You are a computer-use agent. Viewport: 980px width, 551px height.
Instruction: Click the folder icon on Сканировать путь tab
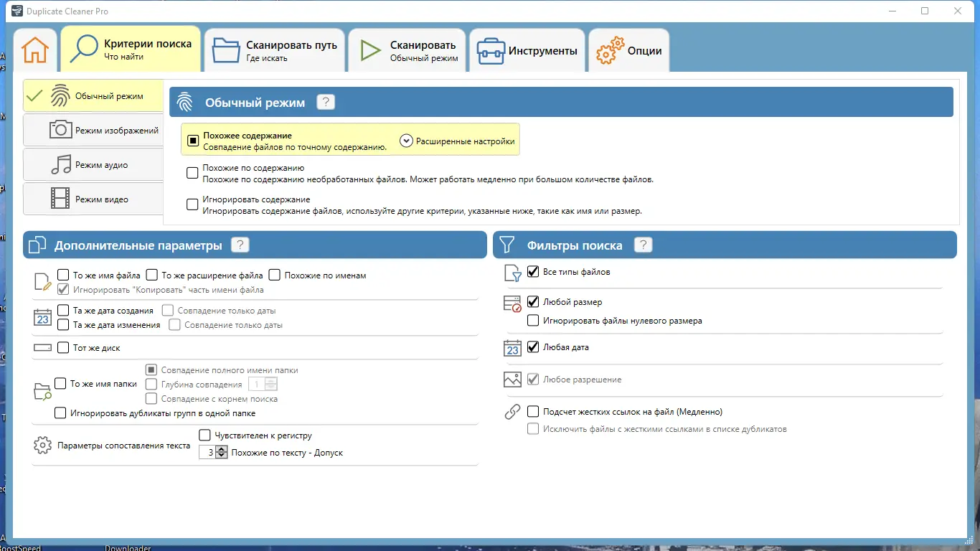point(226,50)
